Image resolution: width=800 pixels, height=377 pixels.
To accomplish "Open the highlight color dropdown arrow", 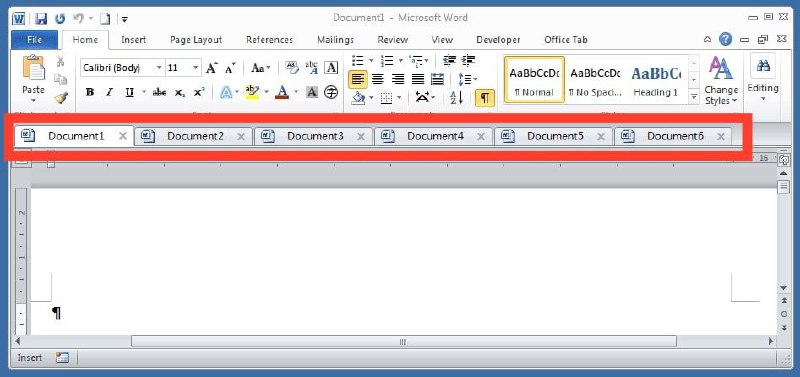I will pos(266,93).
